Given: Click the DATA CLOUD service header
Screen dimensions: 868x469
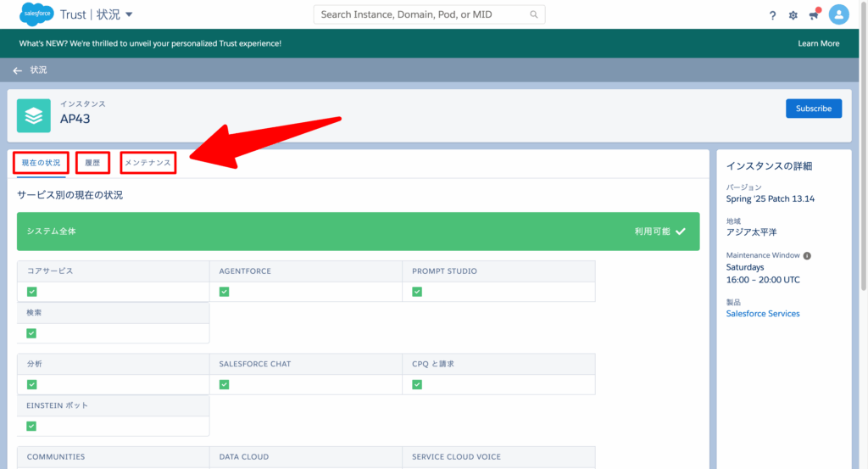Looking at the screenshot, I should (305, 457).
